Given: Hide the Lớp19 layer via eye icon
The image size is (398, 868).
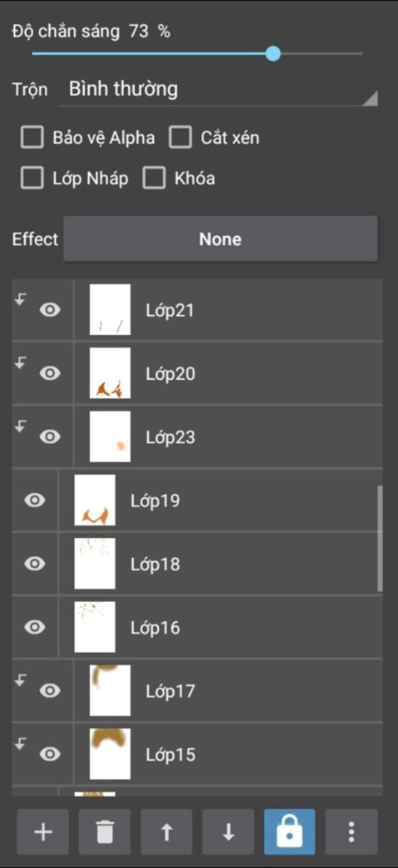Looking at the screenshot, I should [x=35, y=500].
